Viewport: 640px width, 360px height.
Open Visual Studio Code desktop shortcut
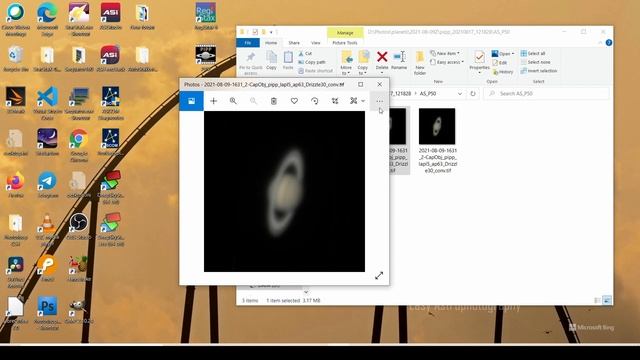[x=47, y=102]
